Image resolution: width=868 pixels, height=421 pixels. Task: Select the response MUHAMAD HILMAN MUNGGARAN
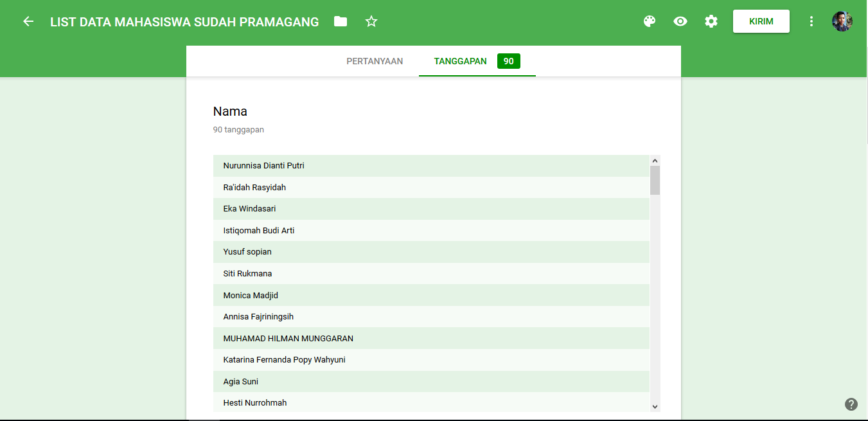coord(288,338)
